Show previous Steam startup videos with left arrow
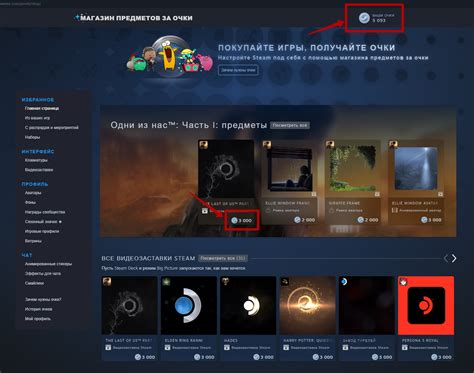The image size is (474, 373). (x=446, y=258)
